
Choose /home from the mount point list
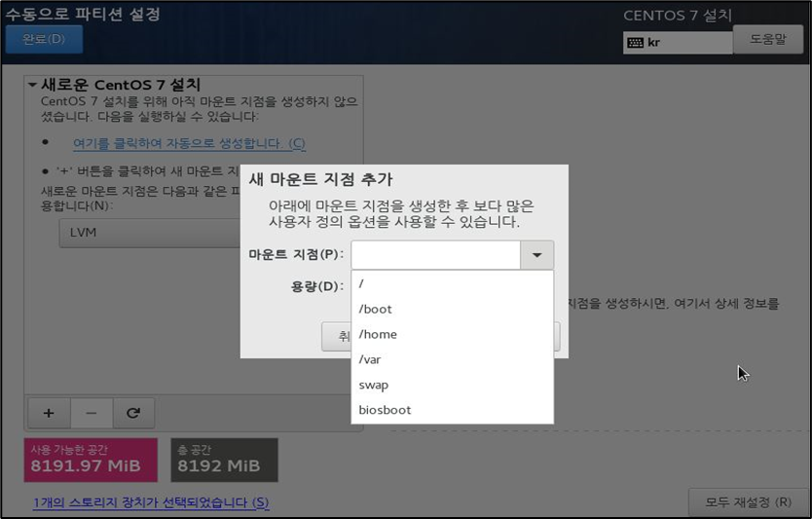pos(452,334)
